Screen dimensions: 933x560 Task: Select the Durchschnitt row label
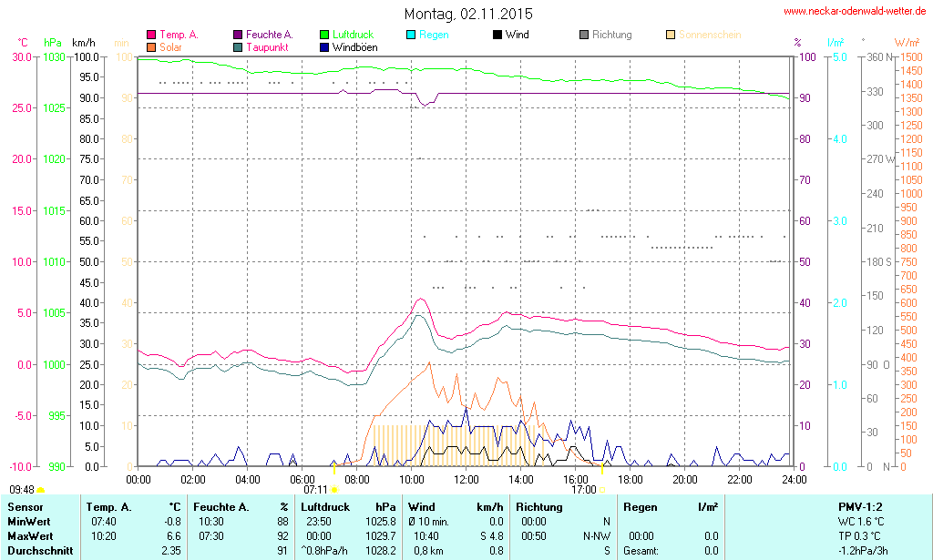(x=38, y=550)
